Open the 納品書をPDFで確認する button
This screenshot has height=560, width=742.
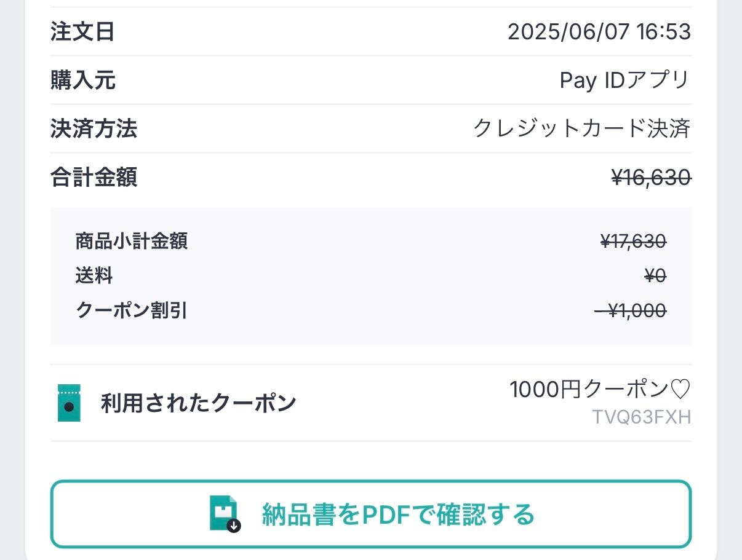point(370,514)
